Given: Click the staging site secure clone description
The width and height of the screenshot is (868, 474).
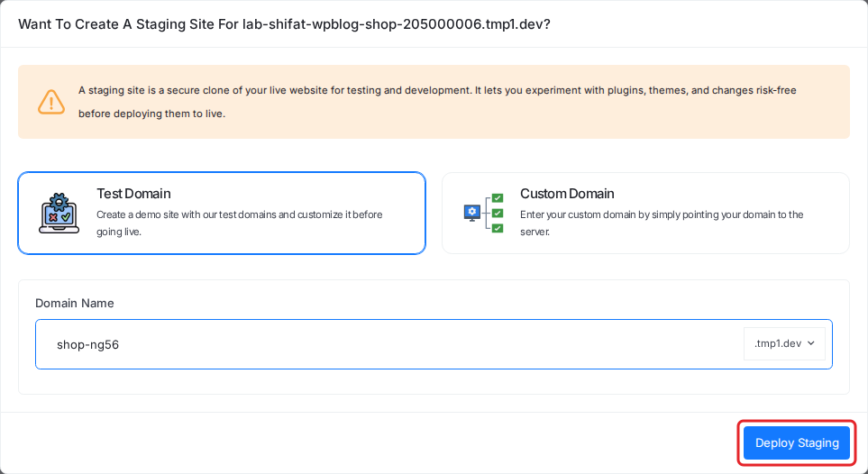Looking at the screenshot, I should (x=437, y=102).
